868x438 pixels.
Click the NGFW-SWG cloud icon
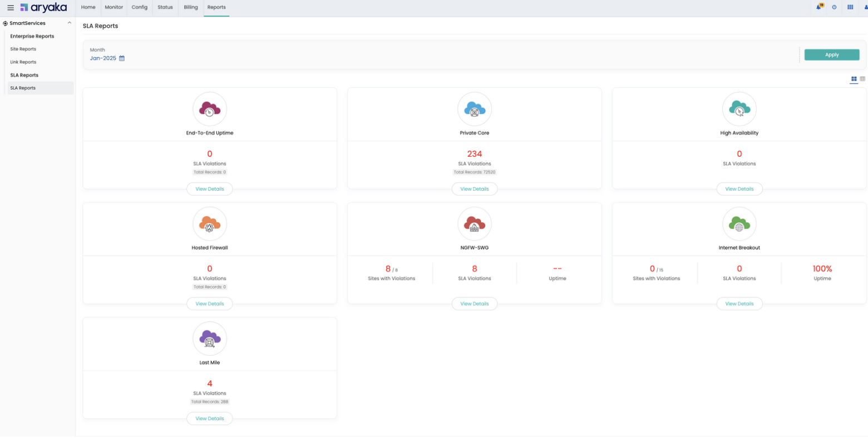click(x=474, y=224)
